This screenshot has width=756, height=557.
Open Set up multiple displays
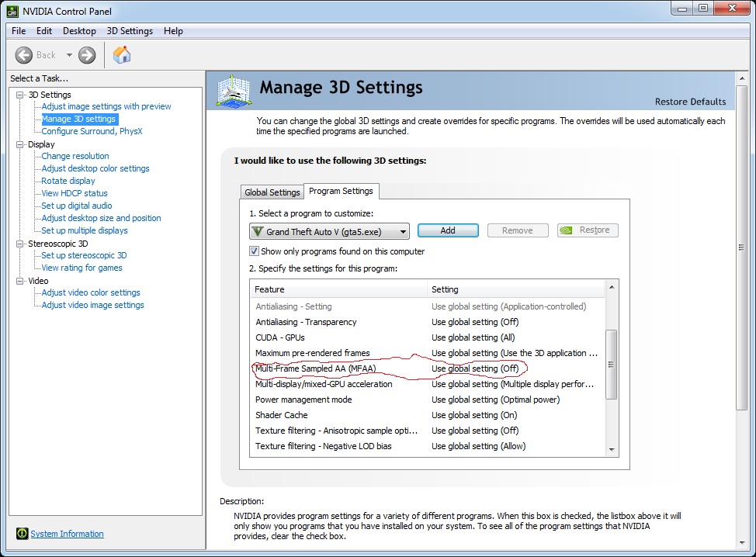pyautogui.click(x=85, y=231)
